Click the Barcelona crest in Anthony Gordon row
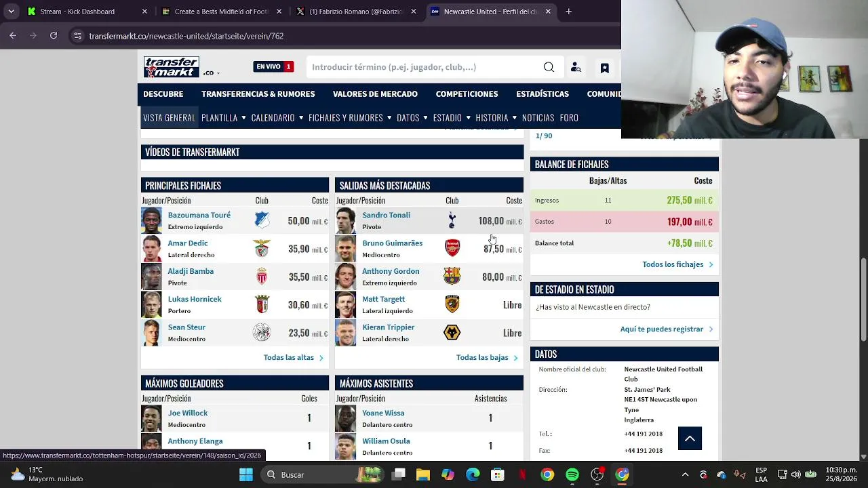The width and height of the screenshot is (868, 488). click(452, 277)
